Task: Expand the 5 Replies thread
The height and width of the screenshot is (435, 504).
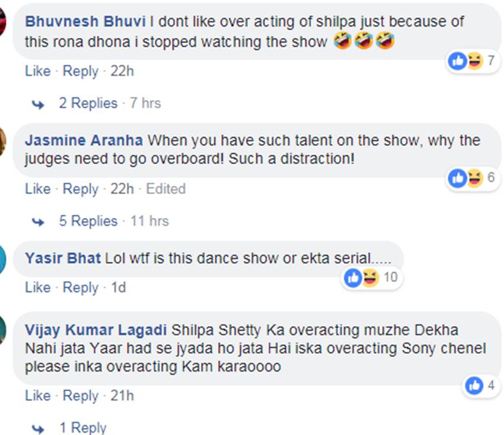Action: click(88, 221)
